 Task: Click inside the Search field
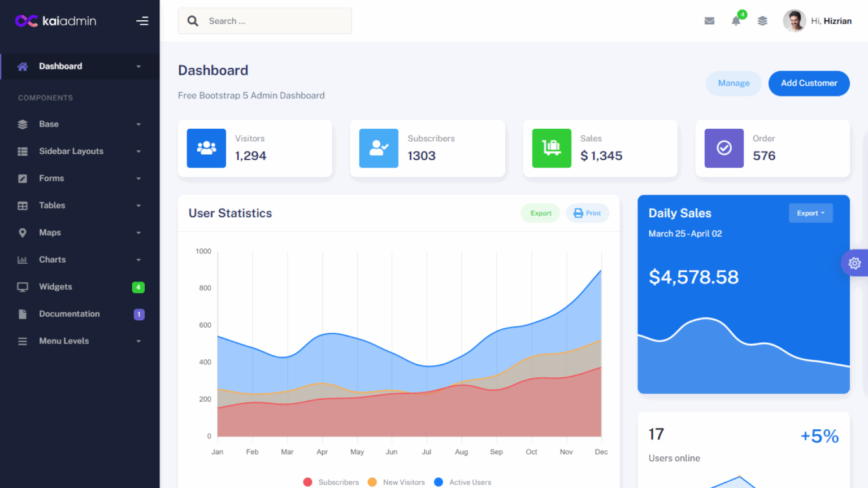pos(264,20)
